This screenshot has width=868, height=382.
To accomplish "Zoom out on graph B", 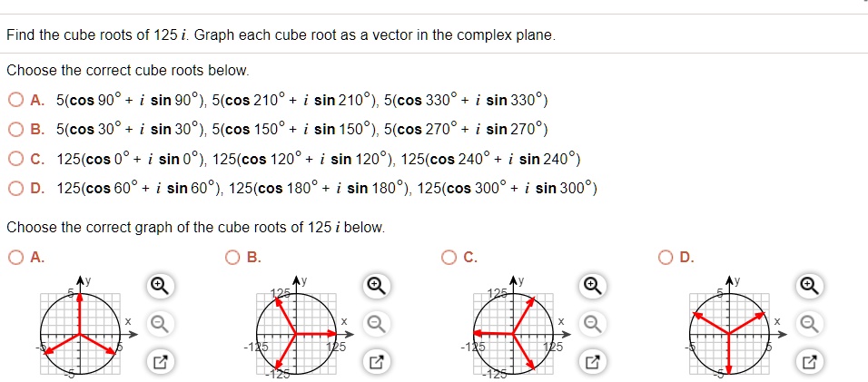I will [375, 324].
